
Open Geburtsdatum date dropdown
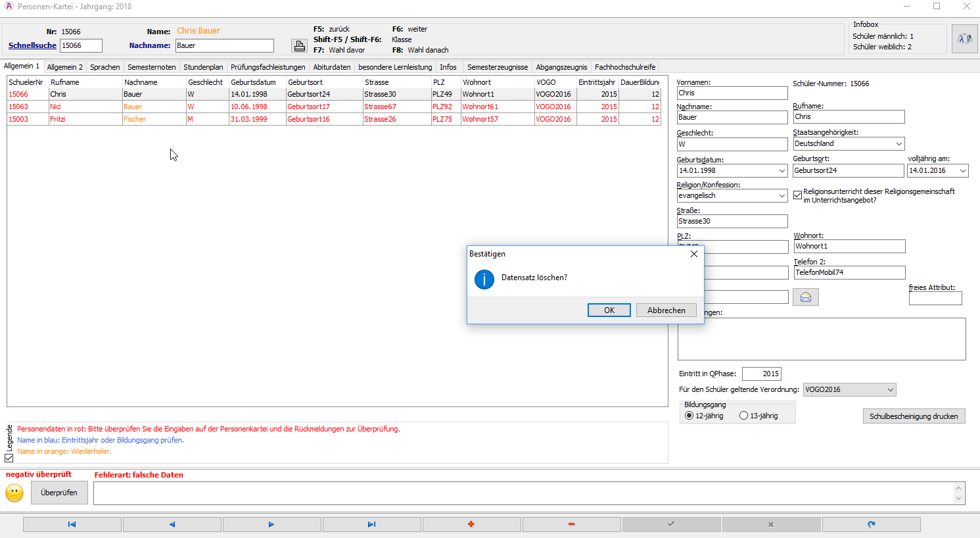[x=782, y=170]
